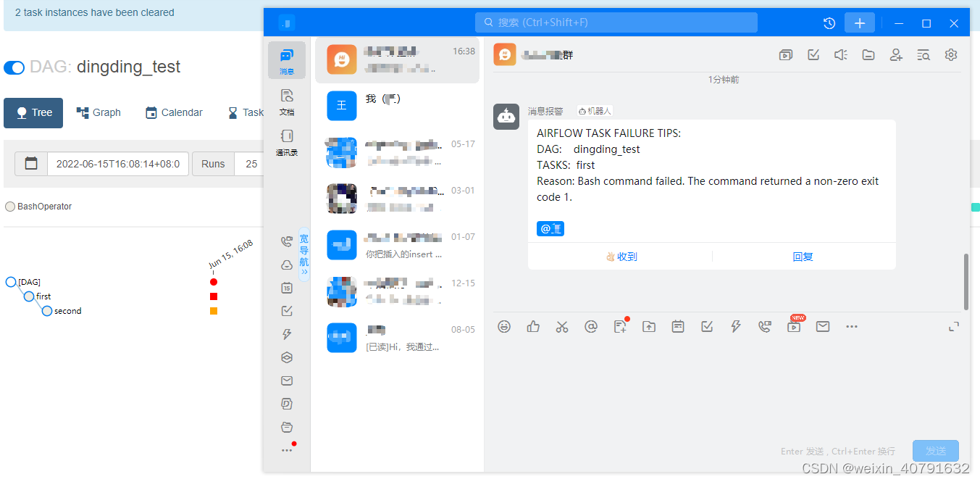
Task: Click the 回复 reply button
Action: tap(803, 257)
